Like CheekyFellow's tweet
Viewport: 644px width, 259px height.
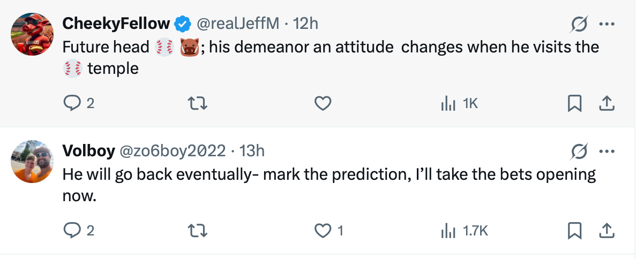pyautogui.click(x=323, y=103)
